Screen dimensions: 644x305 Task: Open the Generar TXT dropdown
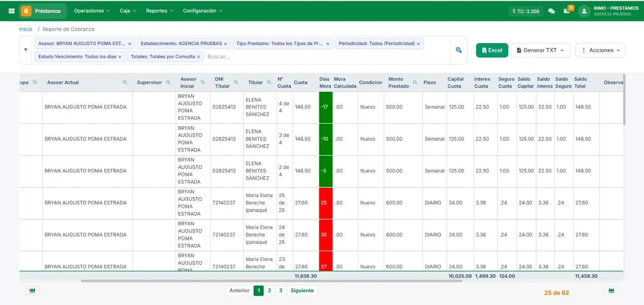click(541, 50)
